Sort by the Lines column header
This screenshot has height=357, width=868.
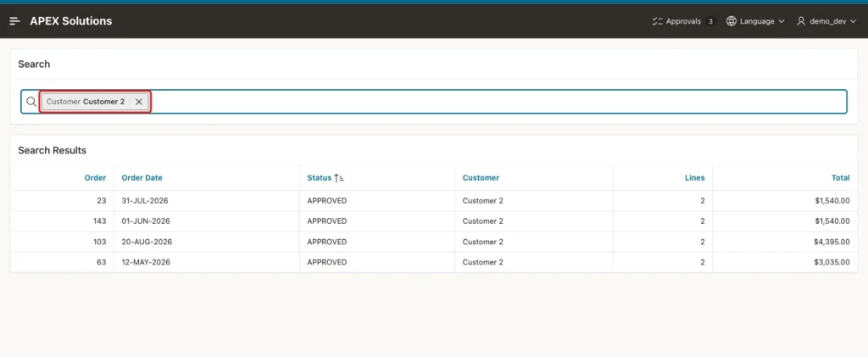click(x=694, y=178)
